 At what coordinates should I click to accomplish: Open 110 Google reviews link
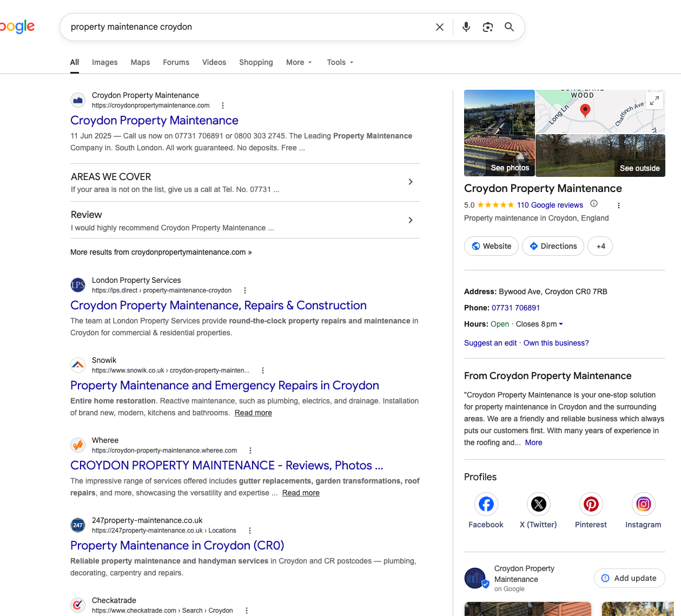(550, 205)
